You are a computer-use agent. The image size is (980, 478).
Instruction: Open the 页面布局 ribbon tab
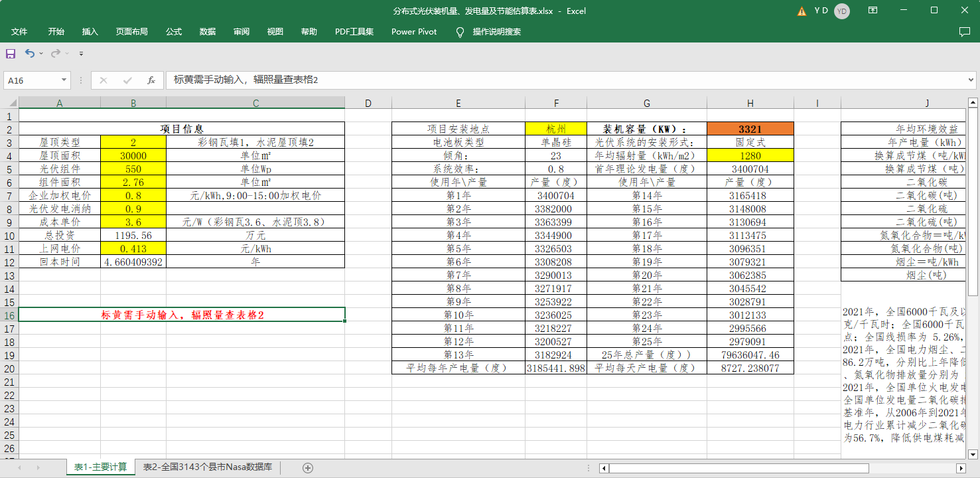131,32
